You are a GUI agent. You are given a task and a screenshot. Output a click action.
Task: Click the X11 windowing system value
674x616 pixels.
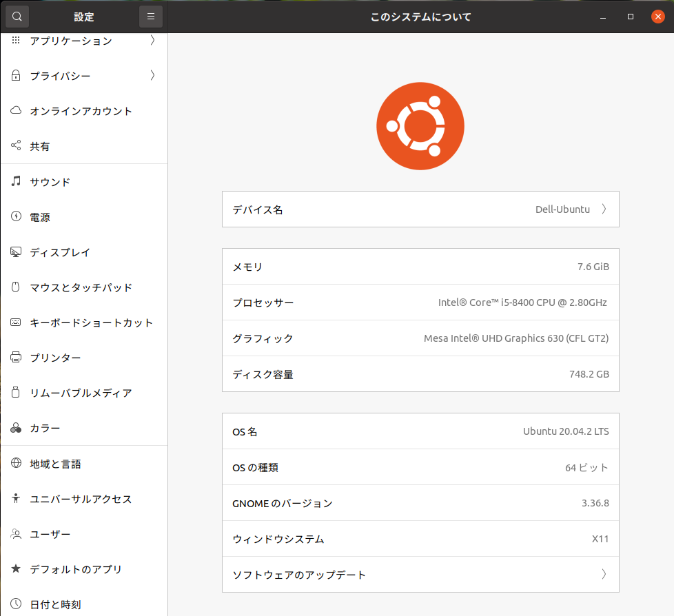pos(600,539)
